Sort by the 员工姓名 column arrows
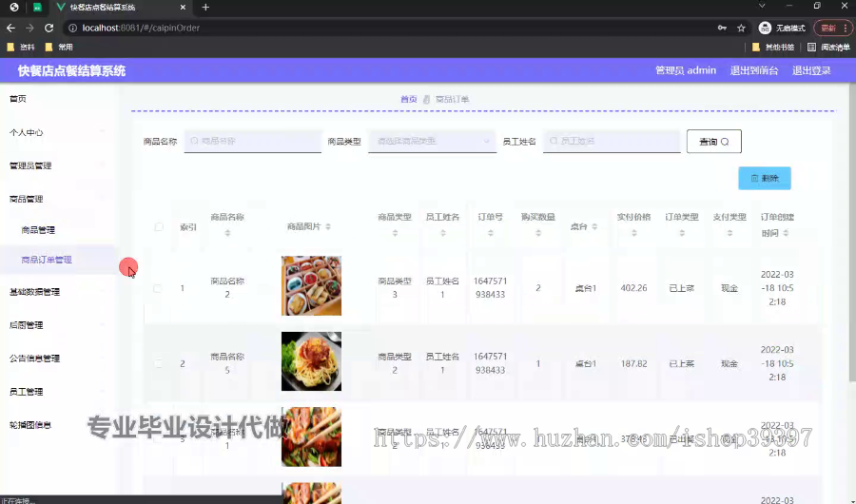Image resolution: width=856 pixels, height=504 pixels. pos(442,233)
